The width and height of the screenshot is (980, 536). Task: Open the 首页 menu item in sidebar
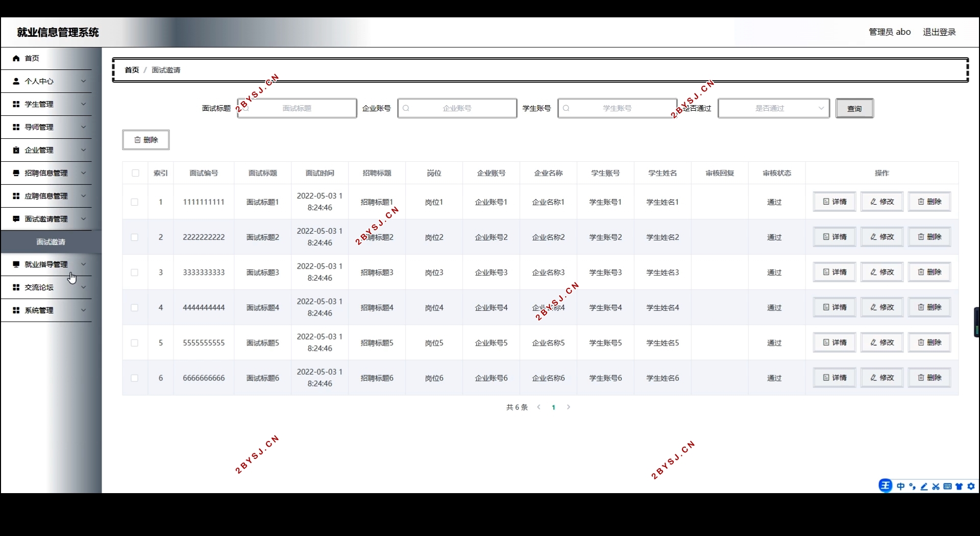pyautogui.click(x=46, y=58)
